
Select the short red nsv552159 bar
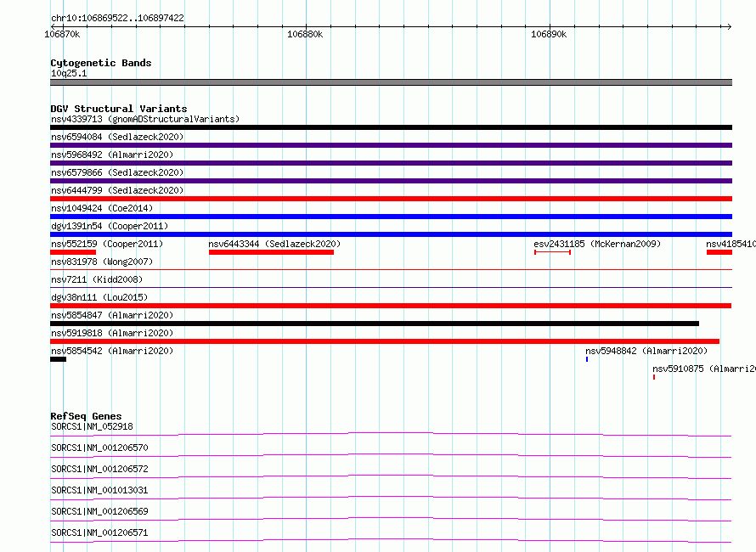pyautogui.click(x=73, y=252)
